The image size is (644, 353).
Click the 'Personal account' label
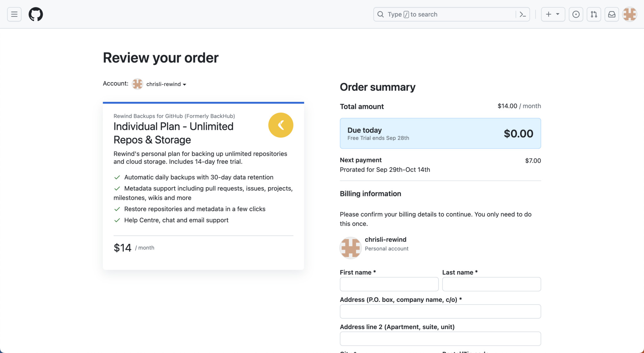(386, 249)
